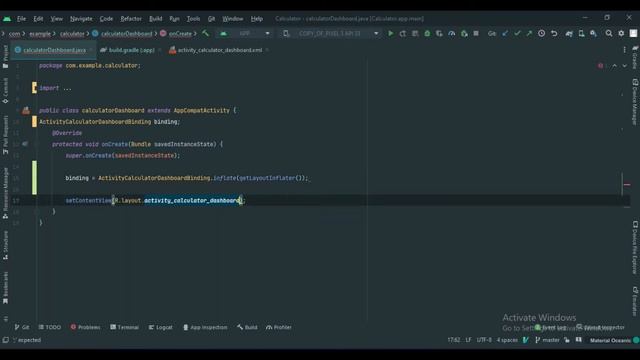Open the Logcat tool window
The image size is (640, 360).
coord(160,327)
